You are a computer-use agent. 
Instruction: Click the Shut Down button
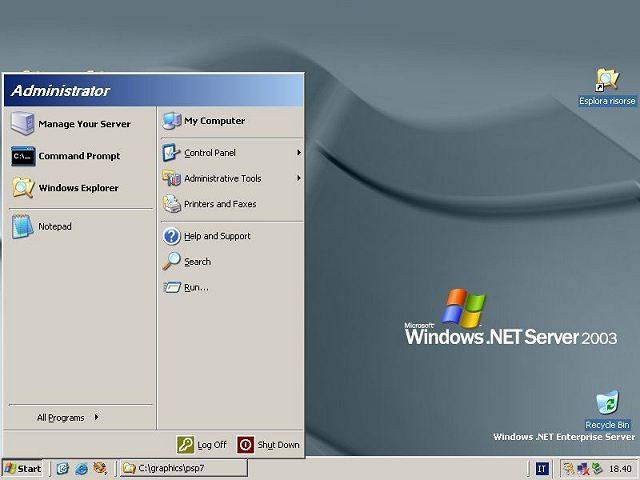pos(269,444)
